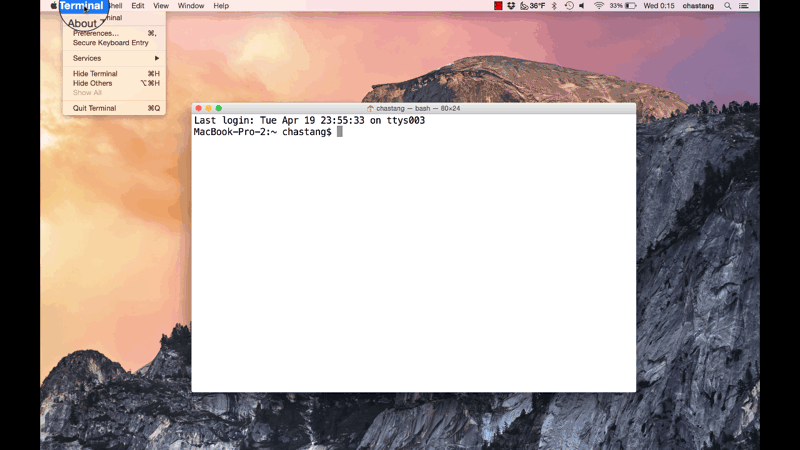Open the Window menu
The height and width of the screenshot is (450, 800).
click(191, 6)
